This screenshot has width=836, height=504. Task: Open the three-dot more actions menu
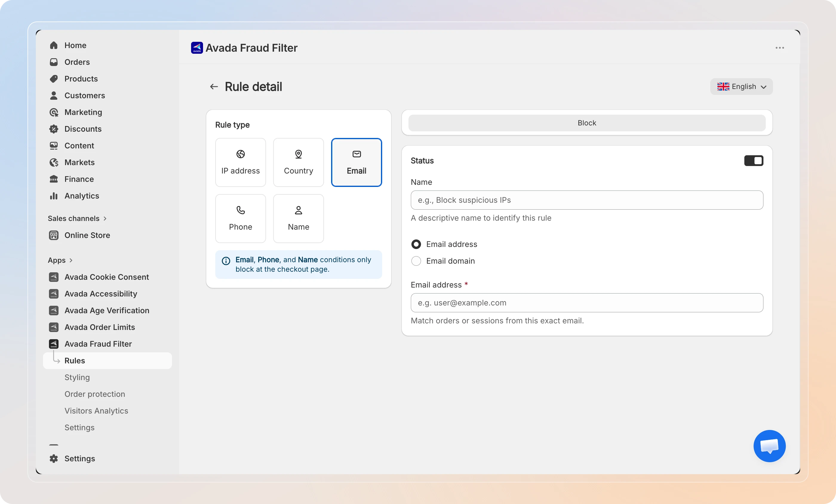(x=780, y=48)
